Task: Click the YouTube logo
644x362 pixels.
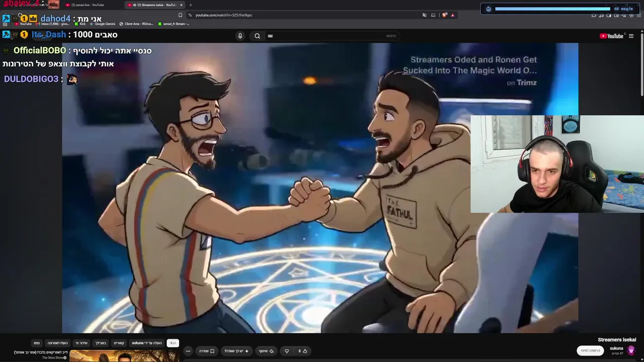Action: tap(611, 36)
